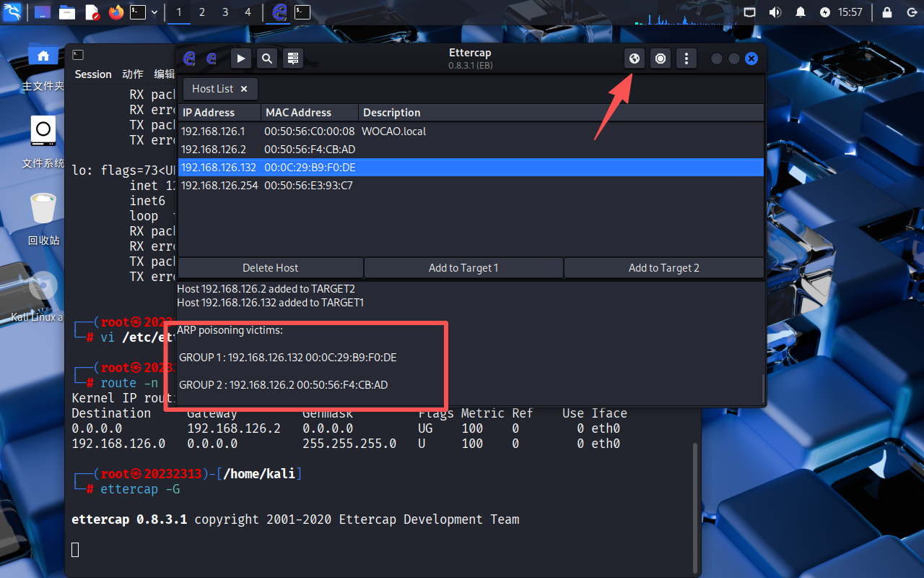Open the Ettercap three-dot options menu
Screen dimensions: 924x578
click(686, 59)
